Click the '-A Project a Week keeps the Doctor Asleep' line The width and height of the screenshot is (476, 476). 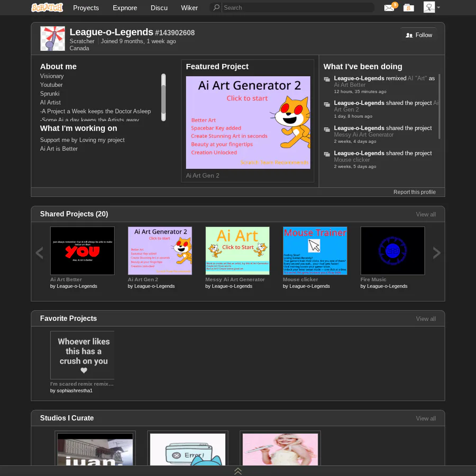pos(95,112)
